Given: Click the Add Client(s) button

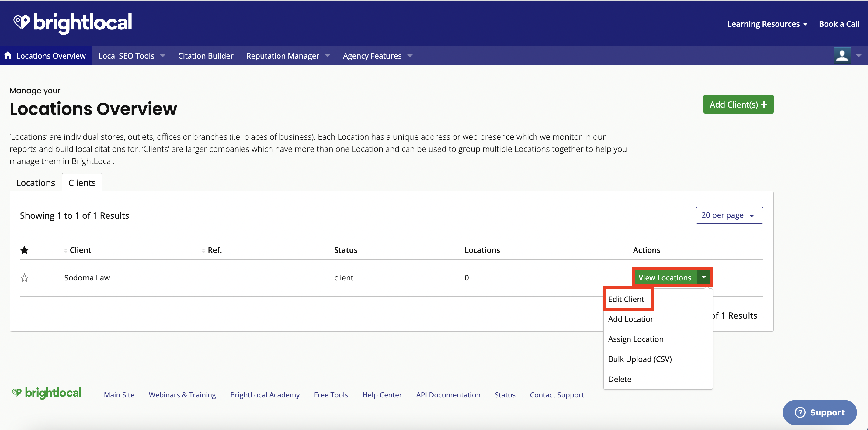Looking at the screenshot, I should [738, 105].
